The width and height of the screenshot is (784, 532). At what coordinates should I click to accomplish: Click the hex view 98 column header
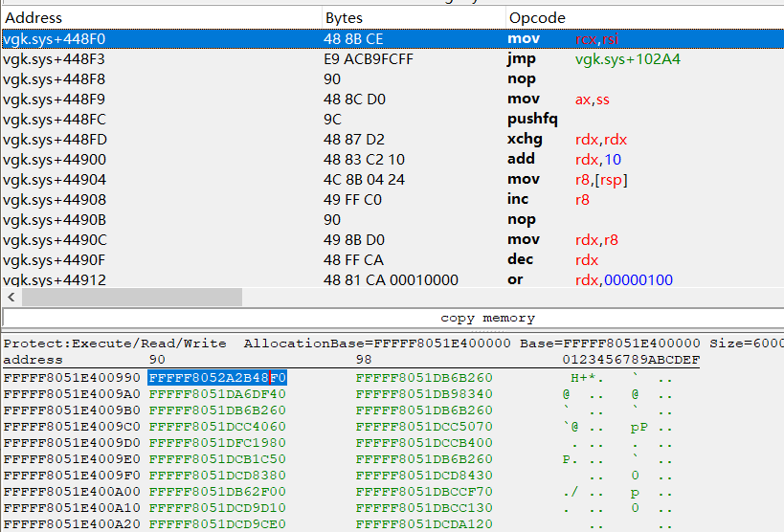[x=364, y=360]
